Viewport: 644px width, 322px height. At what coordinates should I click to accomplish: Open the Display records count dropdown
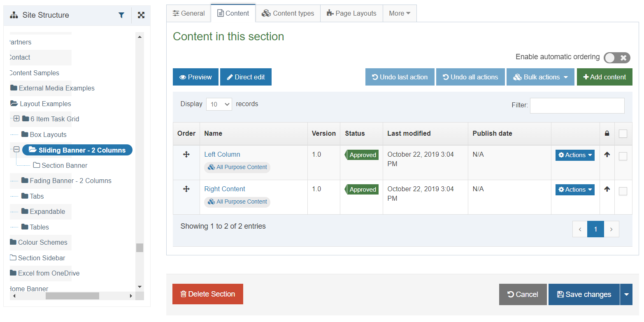coord(219,104)
